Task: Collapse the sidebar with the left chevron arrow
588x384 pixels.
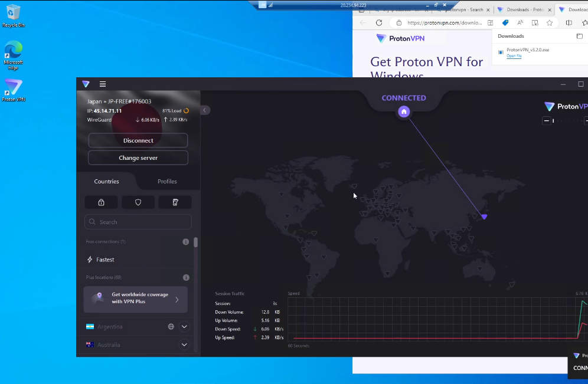Action: tap(204, 110)
